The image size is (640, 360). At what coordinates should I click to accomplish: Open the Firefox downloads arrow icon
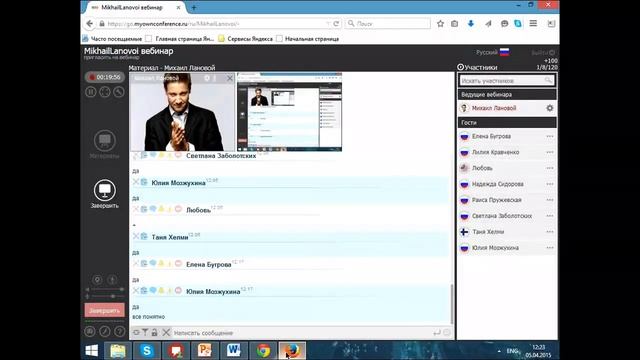[x=471, y=24]
